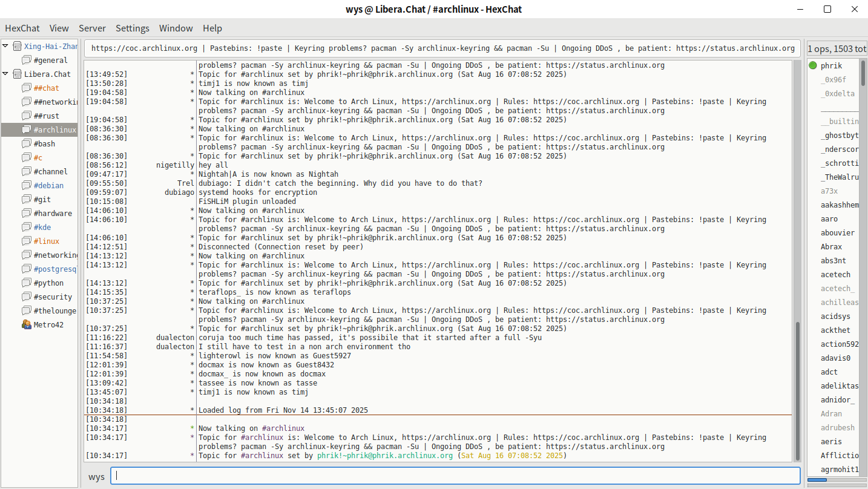Viewport: 868px width, 489px height.
Task: Click the Metro42 private dialog icon
Action: pos(27,324)
